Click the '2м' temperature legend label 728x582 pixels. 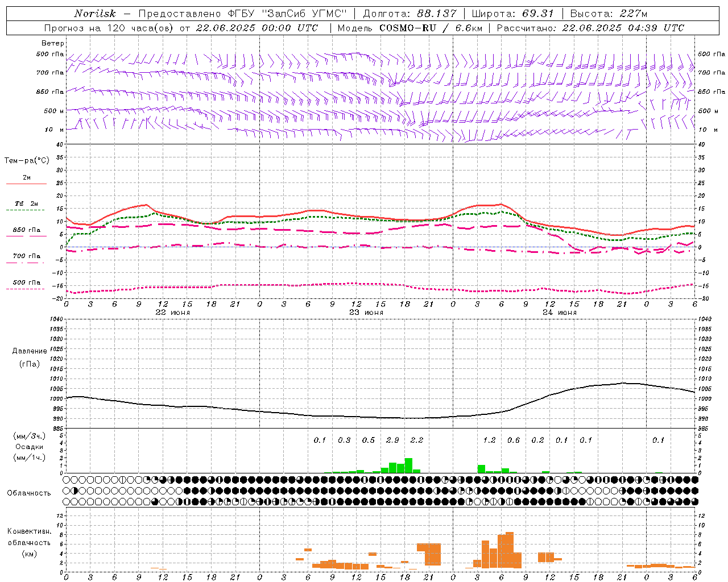coord(27,178)
